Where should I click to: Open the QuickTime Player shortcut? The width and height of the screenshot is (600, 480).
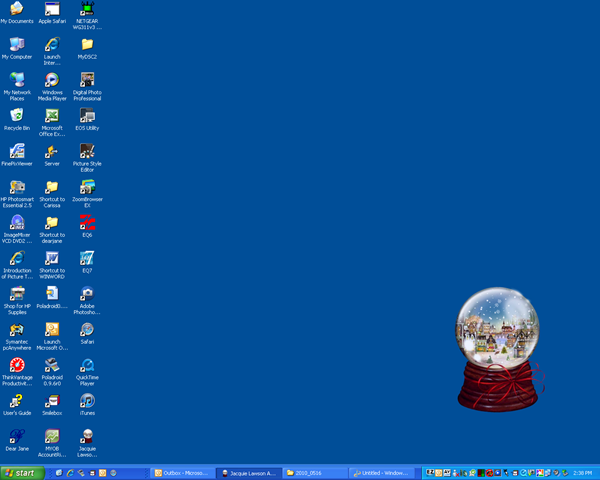pyautogui.click(x=87, y=372)
